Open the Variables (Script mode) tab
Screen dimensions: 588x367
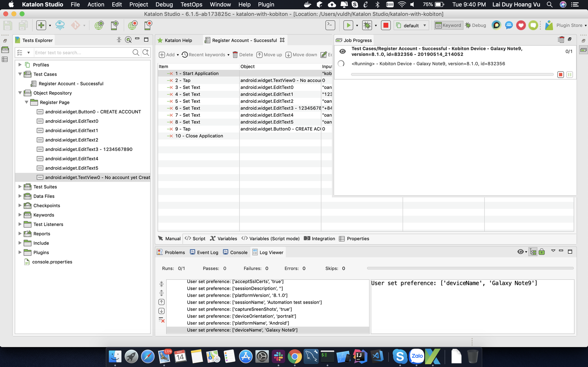270,238
